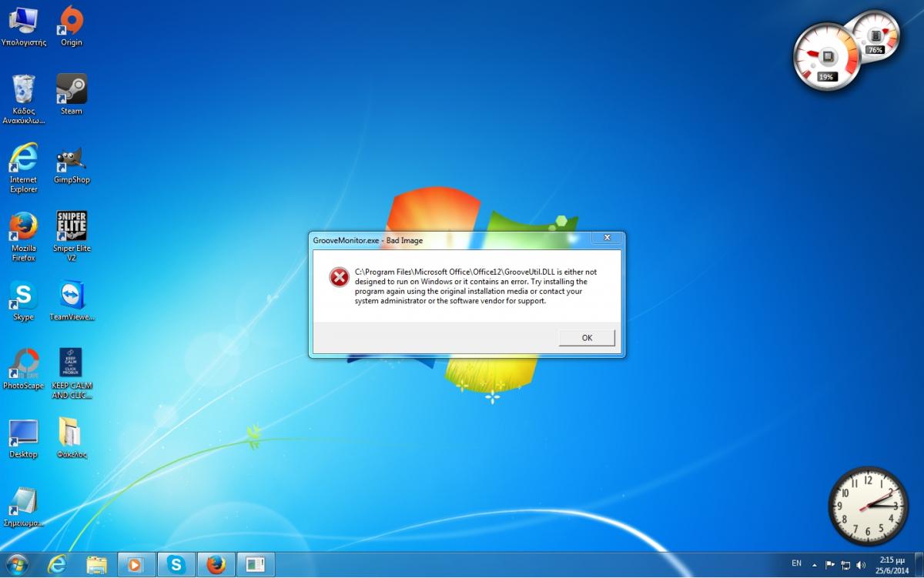Select the Mozilla Firefox desktop shortcut
This screenshot has height=578, width=924.
23,236
